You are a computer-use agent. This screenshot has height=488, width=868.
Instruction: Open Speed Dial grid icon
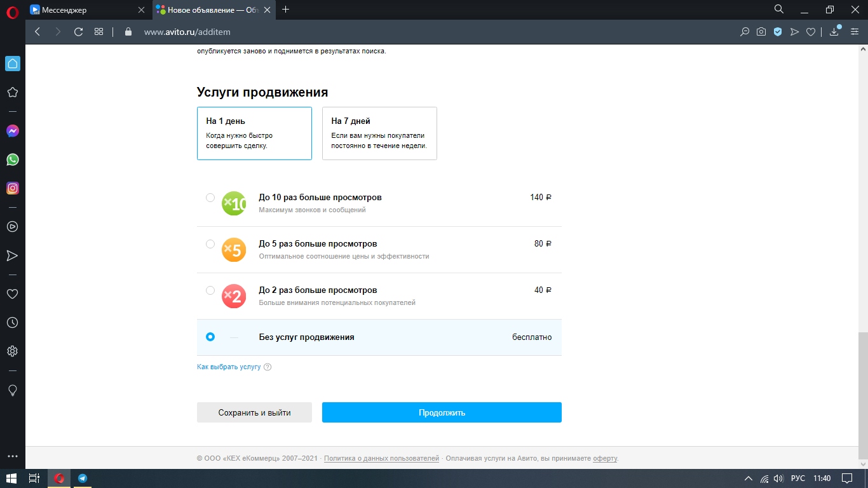[98, 32]
